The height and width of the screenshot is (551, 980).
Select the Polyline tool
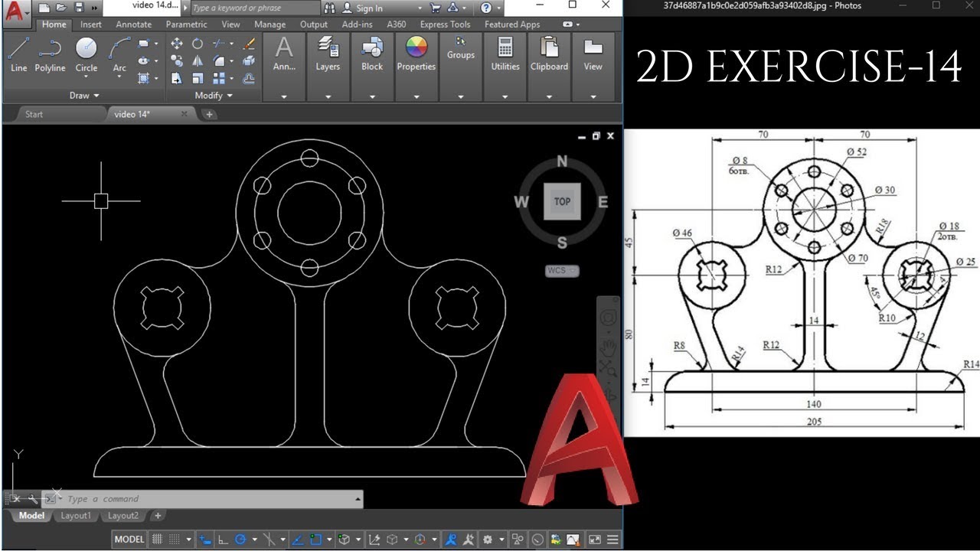pyautogui.click(x=50, y=54)
